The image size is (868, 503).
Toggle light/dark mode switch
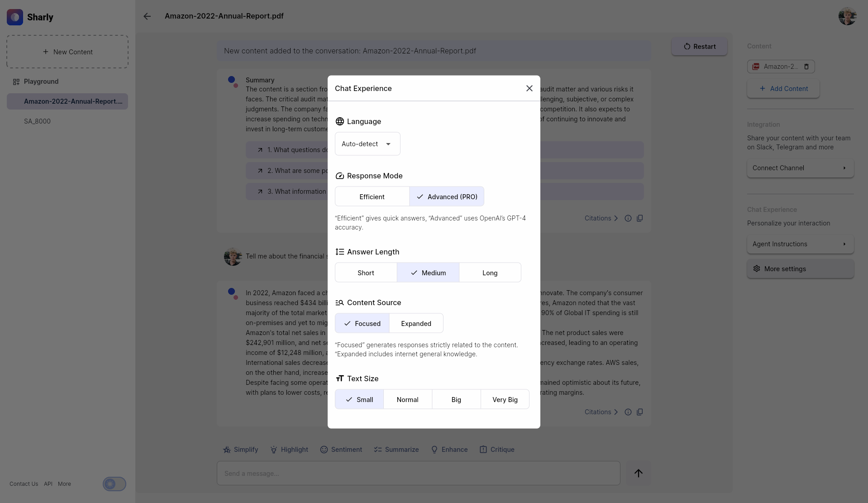(x=114, y=484)
